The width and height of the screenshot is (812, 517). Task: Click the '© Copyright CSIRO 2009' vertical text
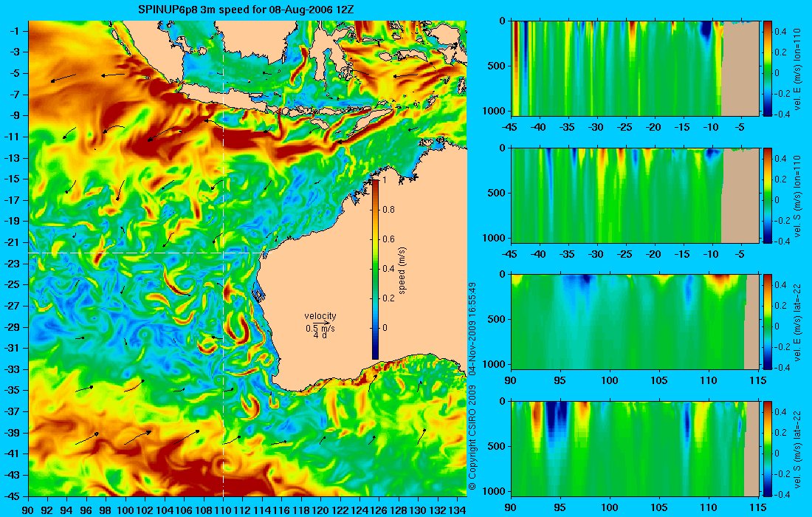472,438
